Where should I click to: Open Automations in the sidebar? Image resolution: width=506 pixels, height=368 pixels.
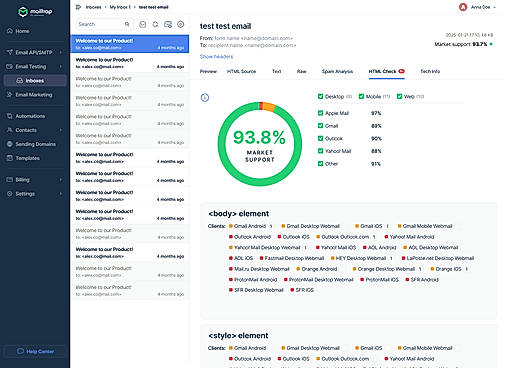pos(30,116)
